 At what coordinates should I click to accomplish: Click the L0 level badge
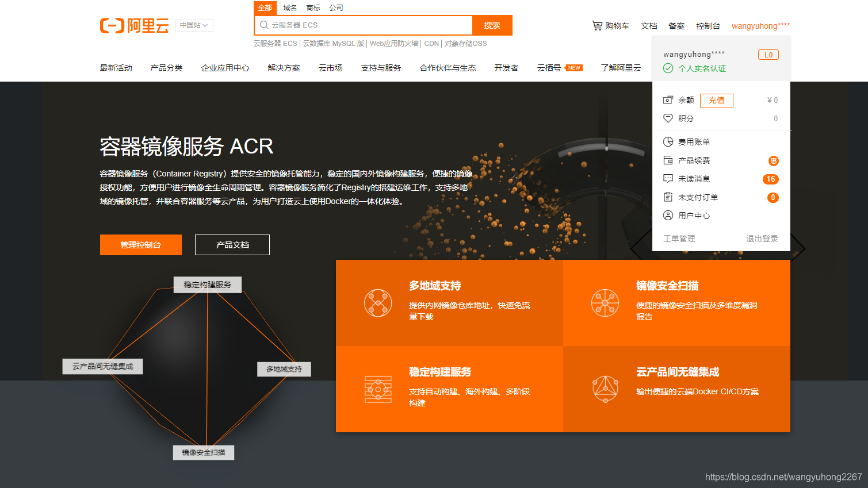pyautogui.click(x=768, y=55)
